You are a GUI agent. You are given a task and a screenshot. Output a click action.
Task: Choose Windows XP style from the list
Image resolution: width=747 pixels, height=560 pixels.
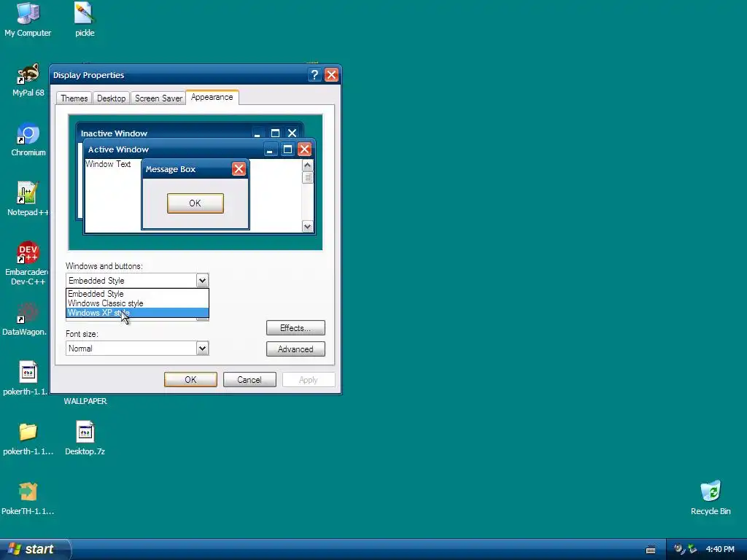pos(137,313)
